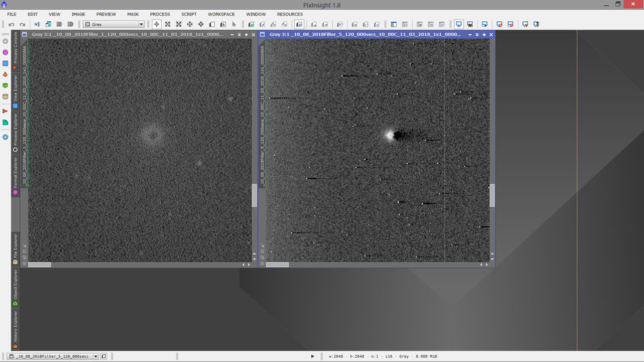Select the Readout mode crosshair tool
Screen dimensions: 644x362
[x=156, y=24]
